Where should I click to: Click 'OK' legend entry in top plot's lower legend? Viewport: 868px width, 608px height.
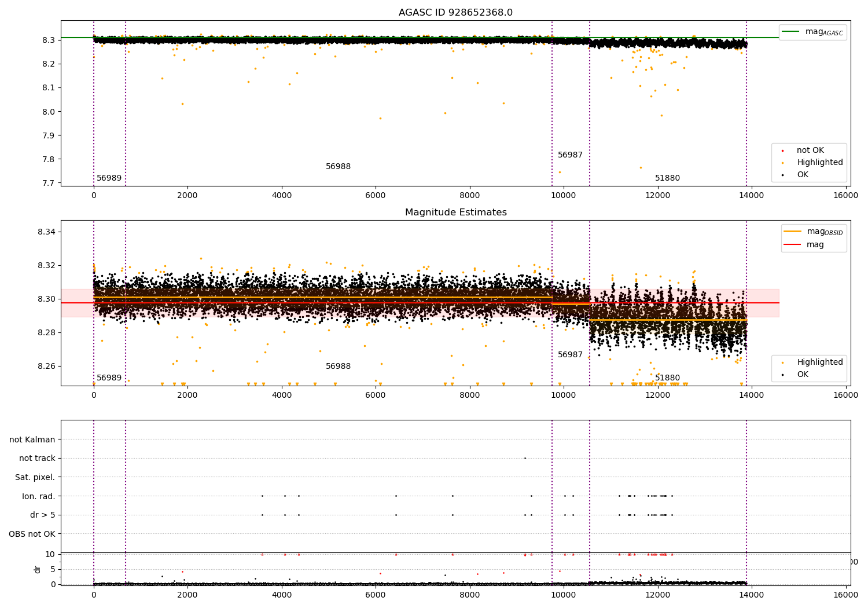pyautogui.click(x=803, y=175)
